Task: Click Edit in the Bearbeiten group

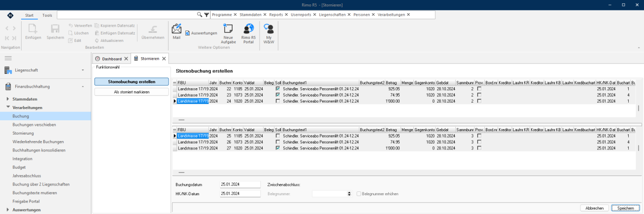Action: coord(75,40)
